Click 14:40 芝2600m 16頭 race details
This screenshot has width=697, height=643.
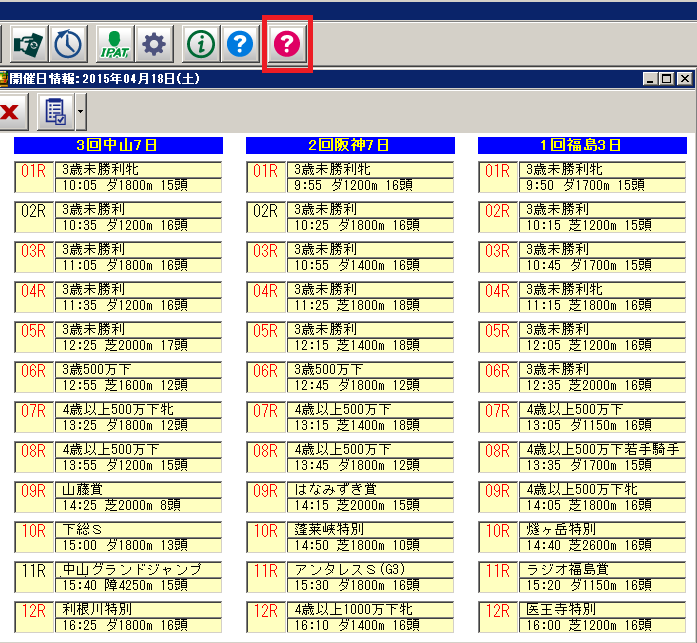pos(602,545)
